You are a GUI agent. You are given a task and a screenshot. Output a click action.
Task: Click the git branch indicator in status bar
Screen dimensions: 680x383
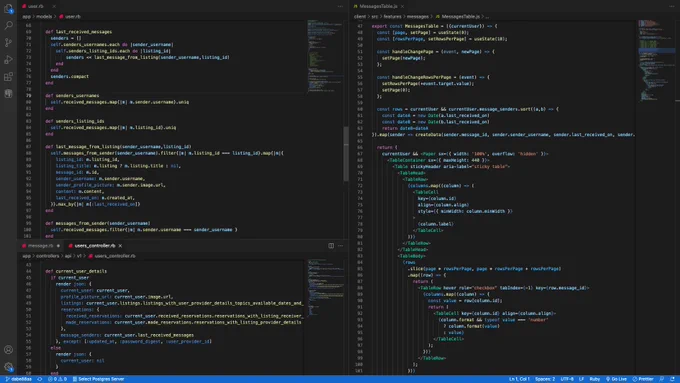pos(19,379)
